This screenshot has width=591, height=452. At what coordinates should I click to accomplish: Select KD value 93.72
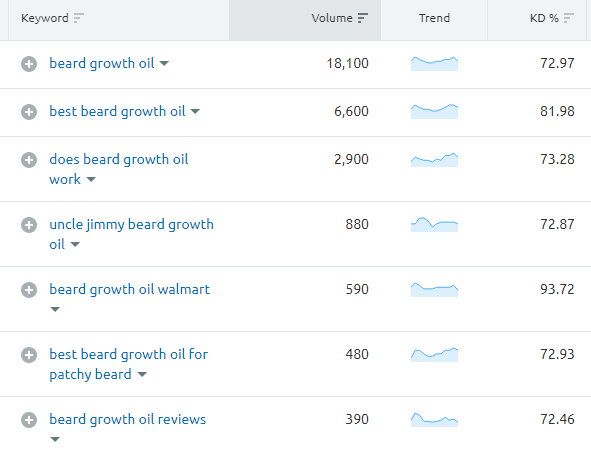click(x=557, y=290)
